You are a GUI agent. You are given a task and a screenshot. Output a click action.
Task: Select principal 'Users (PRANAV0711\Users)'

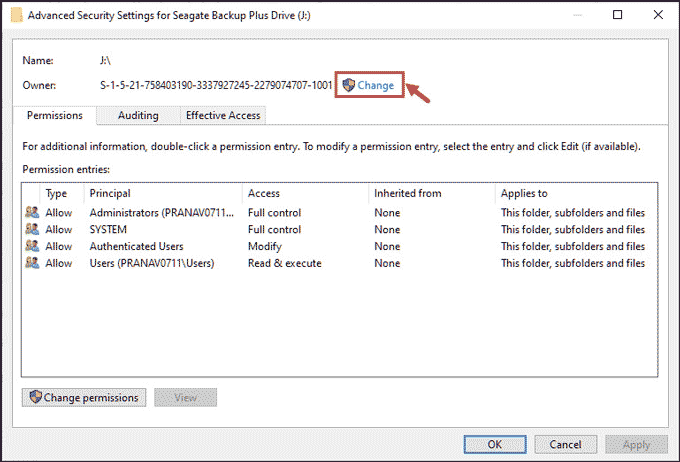(152, 263)
